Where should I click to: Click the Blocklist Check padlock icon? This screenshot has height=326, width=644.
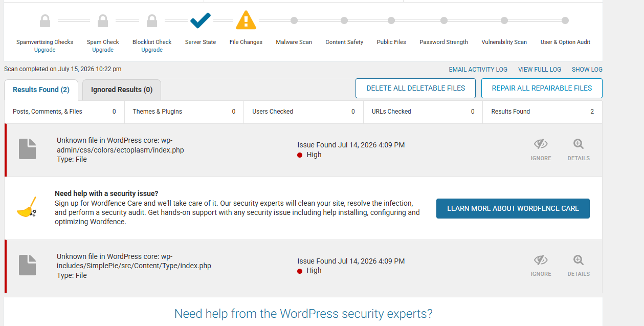[x=152, y=21]
